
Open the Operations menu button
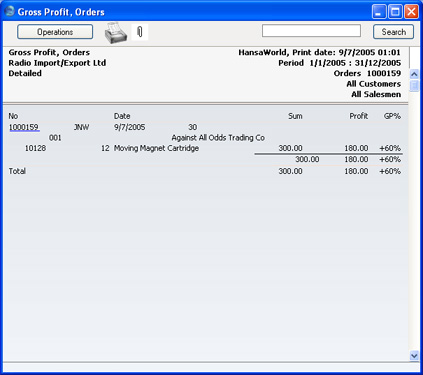pos(55,32)
